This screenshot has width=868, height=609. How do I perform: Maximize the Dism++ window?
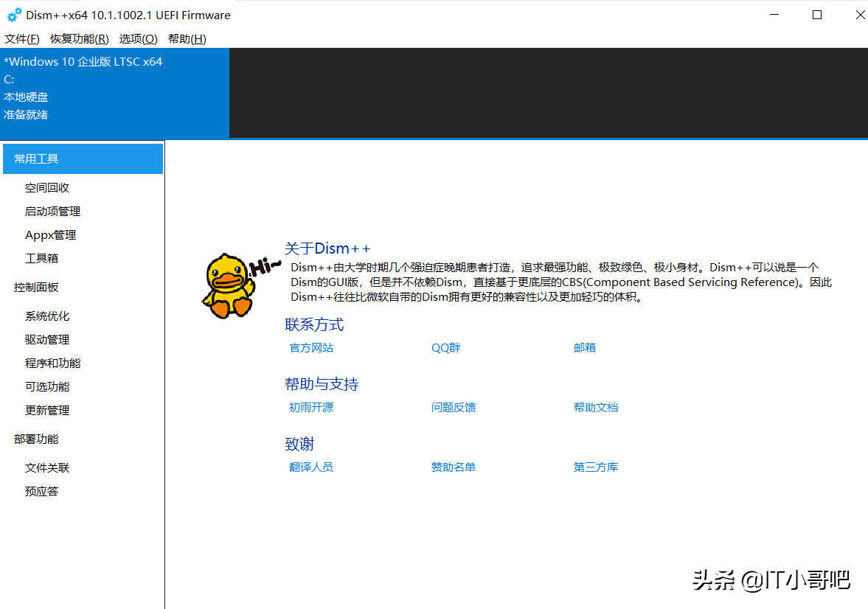pos(817,15)
